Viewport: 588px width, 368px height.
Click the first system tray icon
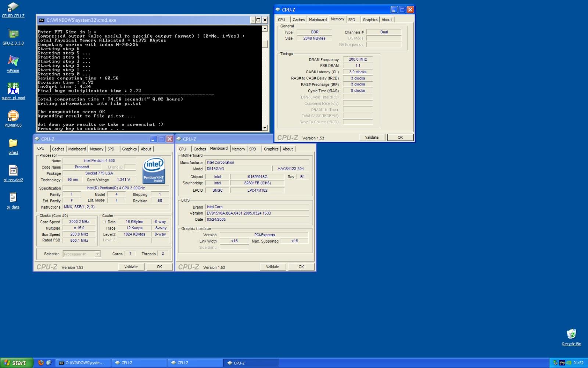click(x=556, y=363)
